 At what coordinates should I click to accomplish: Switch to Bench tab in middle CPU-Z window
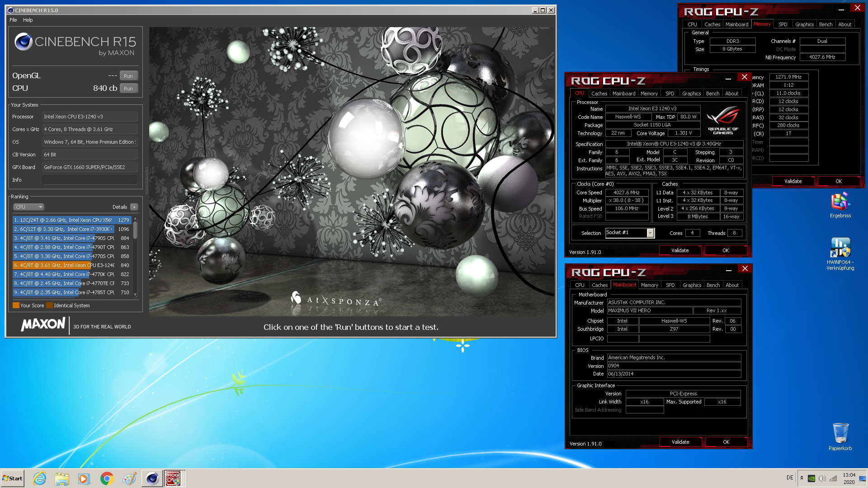[713, 94]
